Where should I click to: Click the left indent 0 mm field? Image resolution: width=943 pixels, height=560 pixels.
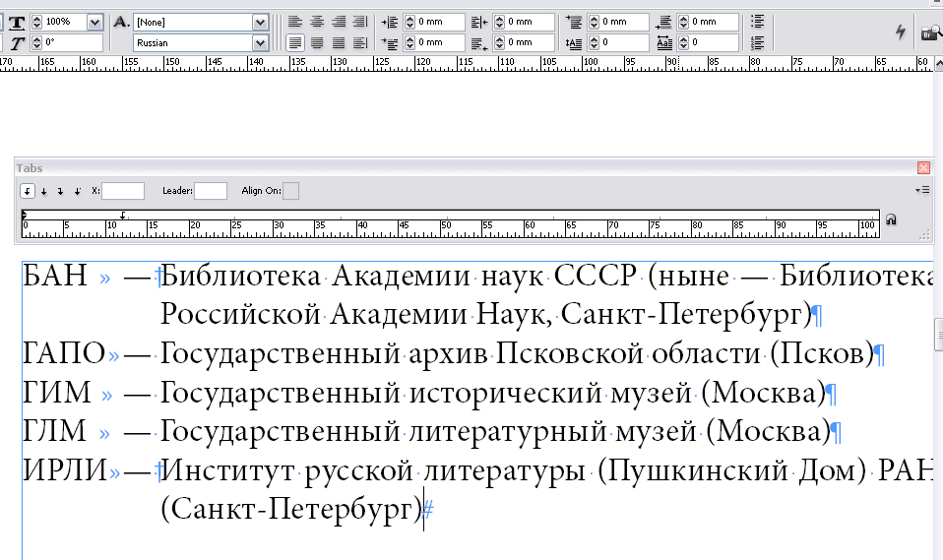click(x=440, y=23)
